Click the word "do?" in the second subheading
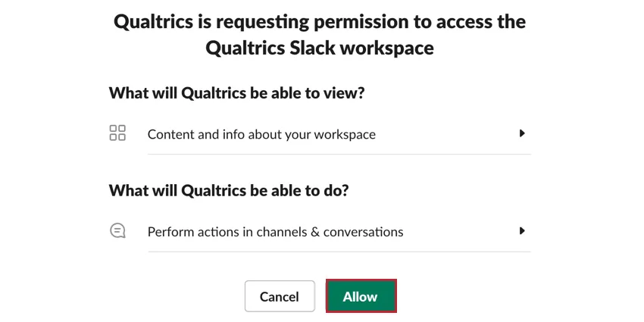Viewport: 644px width, 322px height. pos(333,190)
